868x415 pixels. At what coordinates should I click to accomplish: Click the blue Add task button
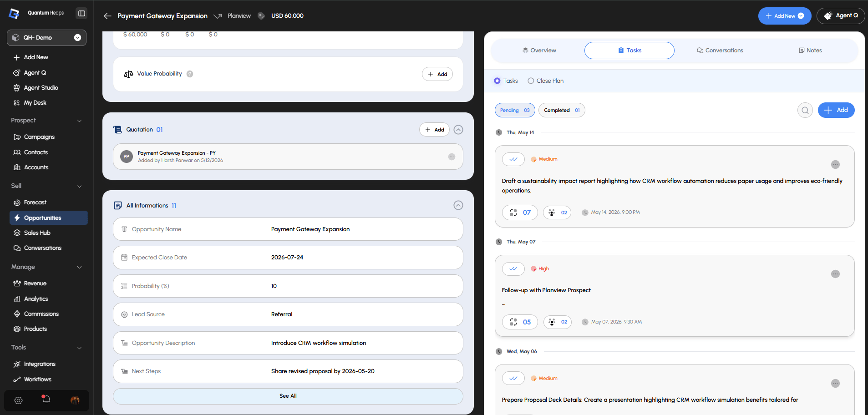coord(836,110)
